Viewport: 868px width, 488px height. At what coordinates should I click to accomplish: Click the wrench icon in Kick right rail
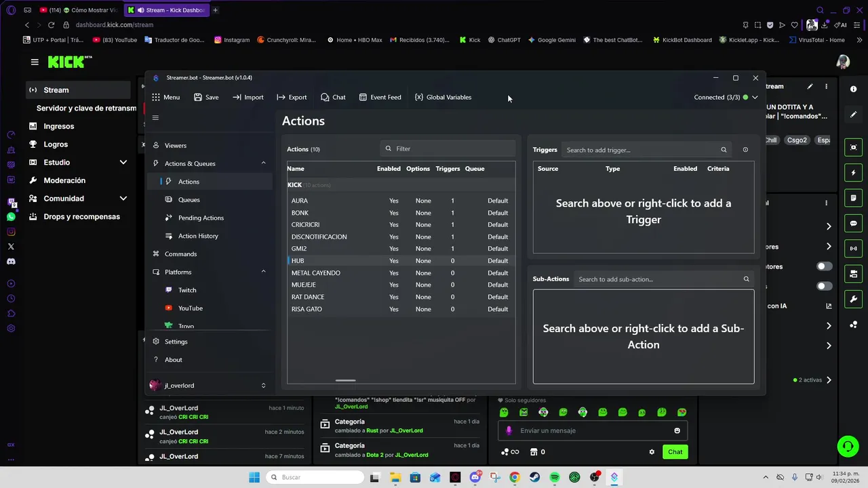pos(853,299)
